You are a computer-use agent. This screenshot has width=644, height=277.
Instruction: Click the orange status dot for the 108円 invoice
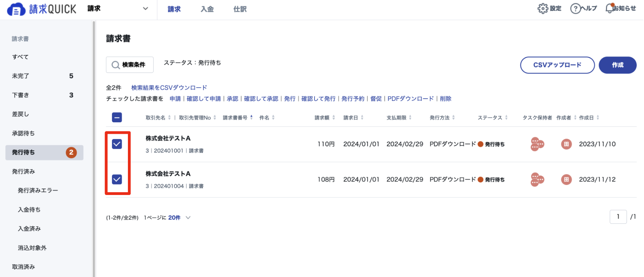(480, 180)
